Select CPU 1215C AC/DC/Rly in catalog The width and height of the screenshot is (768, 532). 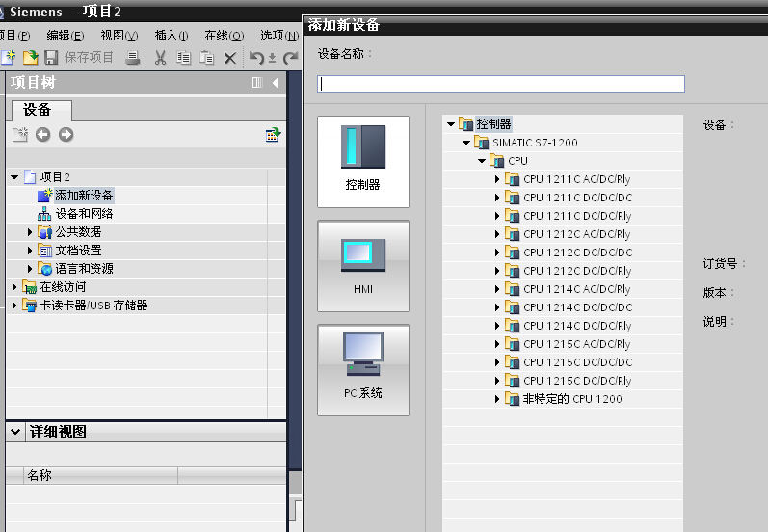click(x=576, y=344)
